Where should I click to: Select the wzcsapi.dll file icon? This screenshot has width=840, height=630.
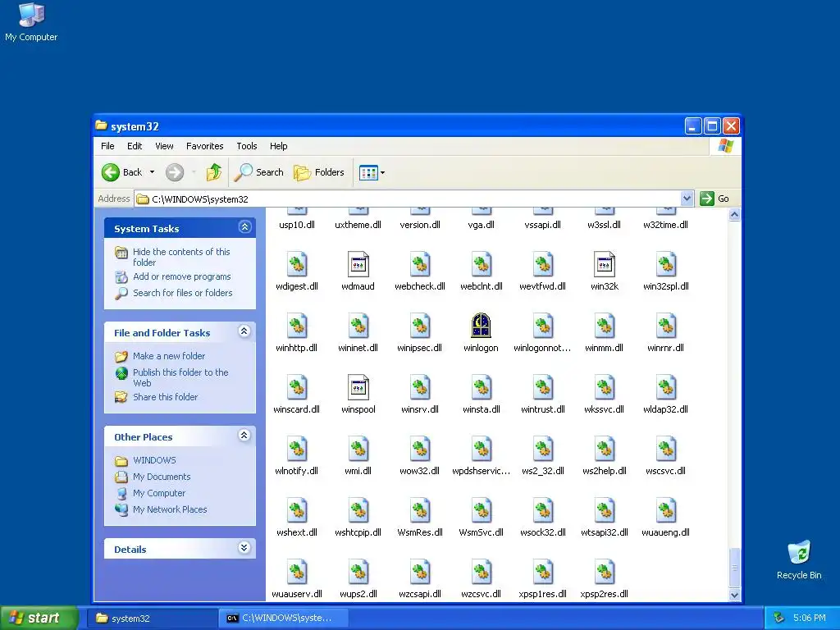(419, 572)
